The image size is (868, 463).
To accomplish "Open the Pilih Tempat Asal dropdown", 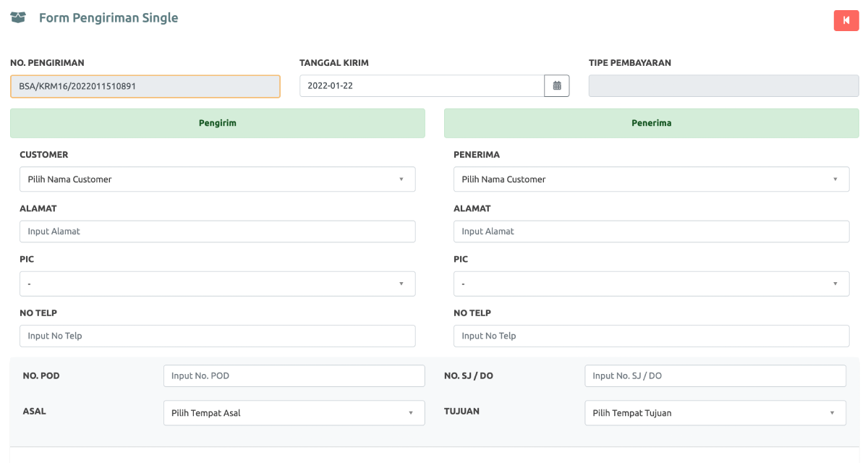I will click(294, 413).
